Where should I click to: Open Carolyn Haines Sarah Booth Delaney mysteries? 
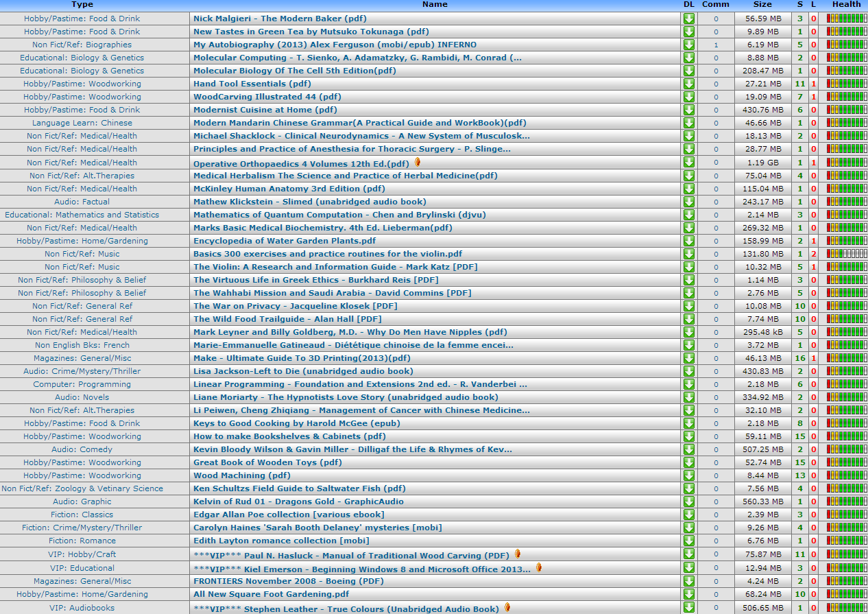click(317, 528)
